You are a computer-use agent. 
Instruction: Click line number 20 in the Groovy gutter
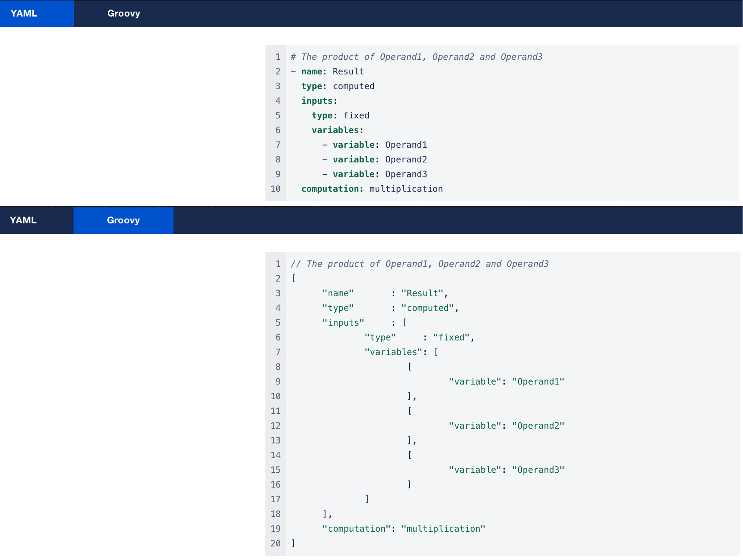pyautogui.click(x=276, y=543)
